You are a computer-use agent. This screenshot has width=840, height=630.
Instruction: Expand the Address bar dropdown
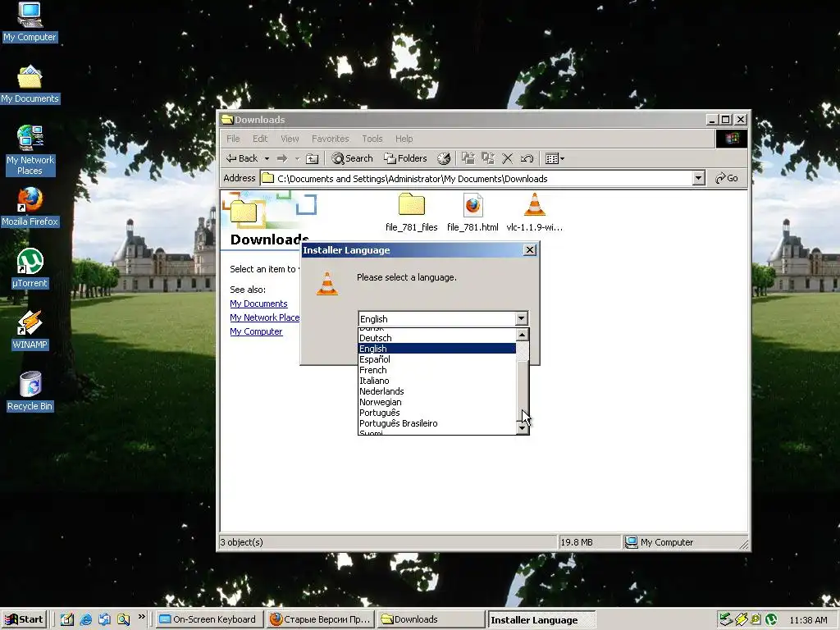[x=698, y=178]
